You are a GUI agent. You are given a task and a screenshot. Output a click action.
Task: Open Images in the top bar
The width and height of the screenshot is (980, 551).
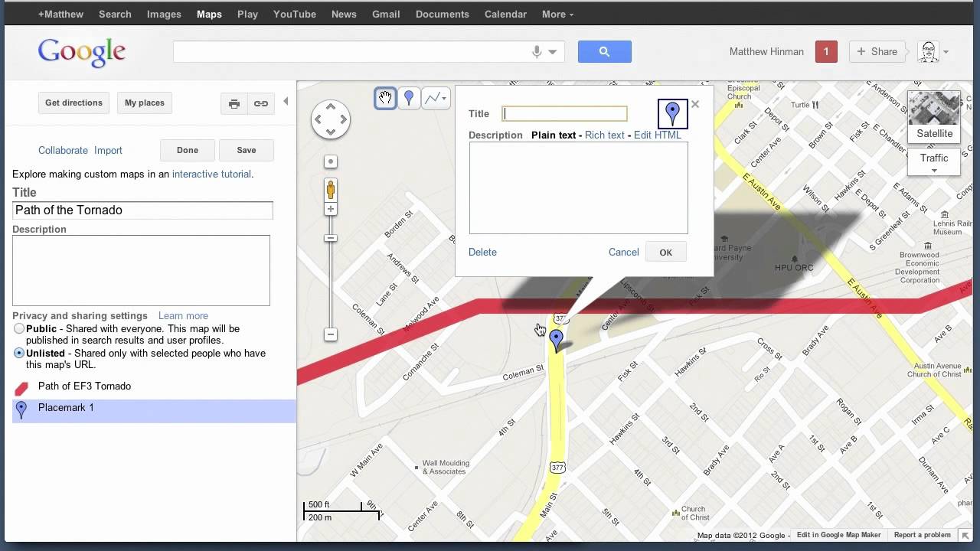click(164, 14)
